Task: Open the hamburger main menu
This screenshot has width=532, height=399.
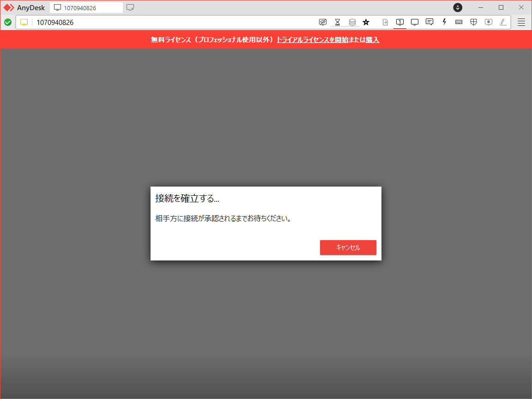Action: point(521,22)
